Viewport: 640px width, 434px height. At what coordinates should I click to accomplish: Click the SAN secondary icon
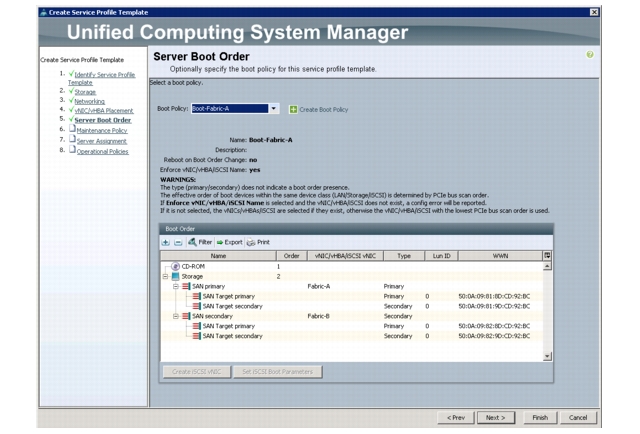(186, 316)
